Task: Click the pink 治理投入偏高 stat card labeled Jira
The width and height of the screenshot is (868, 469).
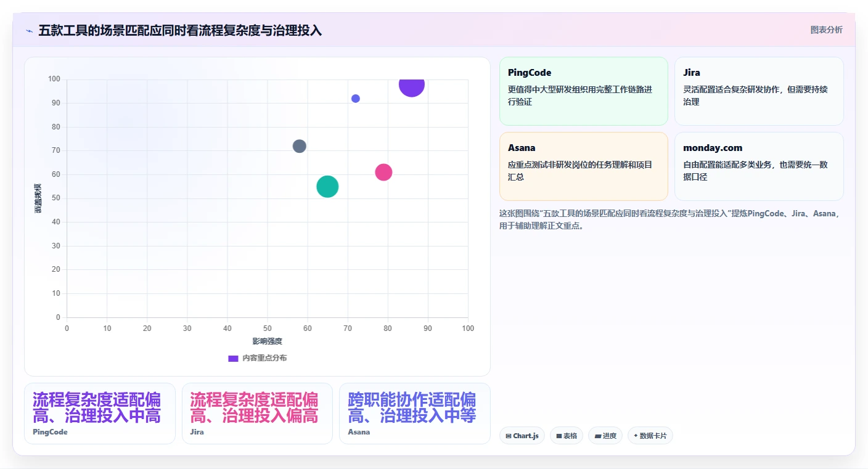Action: click(257, 414)
